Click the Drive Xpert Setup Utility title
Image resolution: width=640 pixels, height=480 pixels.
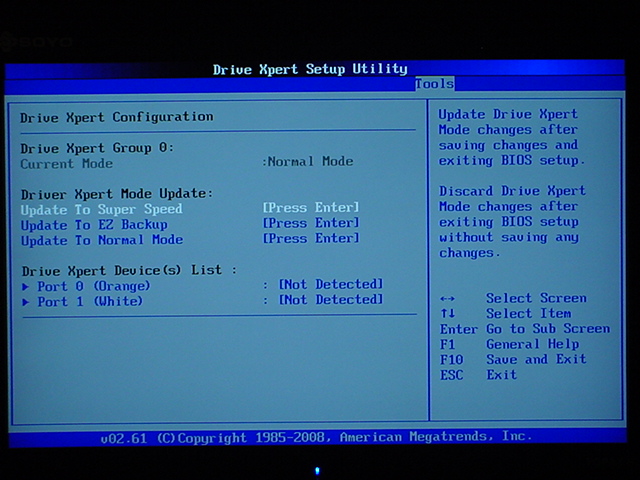point(310,69)
